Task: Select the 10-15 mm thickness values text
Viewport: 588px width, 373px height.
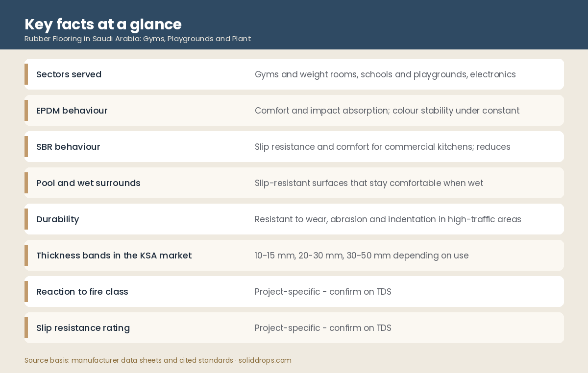Action: 362,256
